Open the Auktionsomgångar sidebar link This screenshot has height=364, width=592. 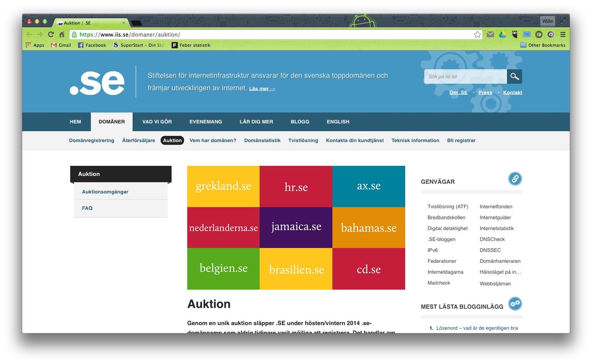click(105, 192)
